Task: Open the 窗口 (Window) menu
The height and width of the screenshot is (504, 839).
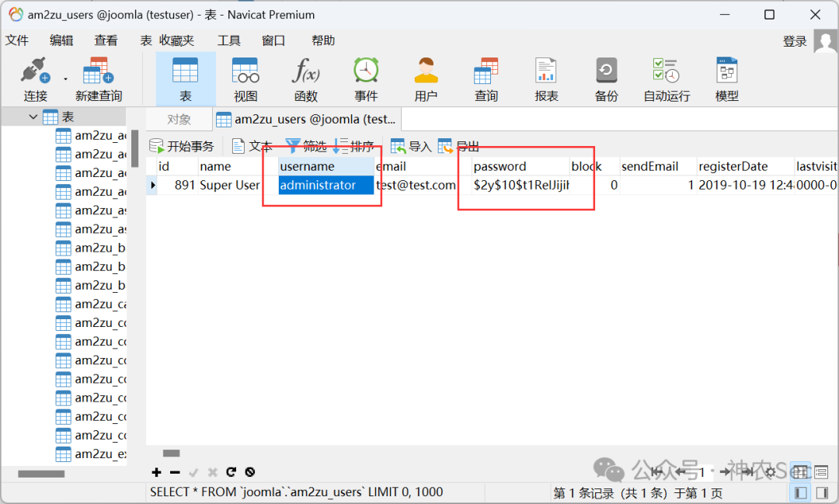Action: (273, 40)
